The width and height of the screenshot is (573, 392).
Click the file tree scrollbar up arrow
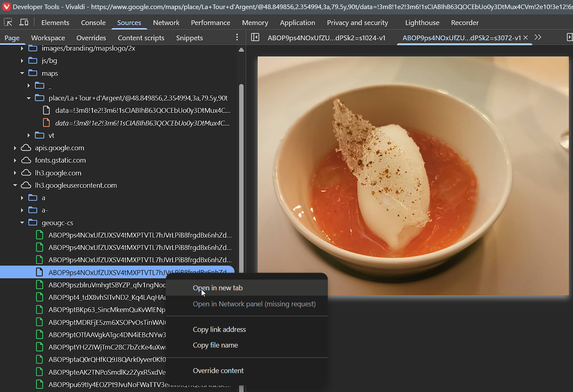coord(242,50)
